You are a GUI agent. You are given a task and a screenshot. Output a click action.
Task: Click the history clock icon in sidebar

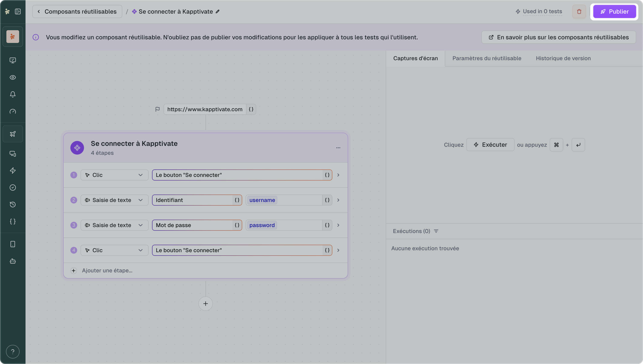pos(13,205)
